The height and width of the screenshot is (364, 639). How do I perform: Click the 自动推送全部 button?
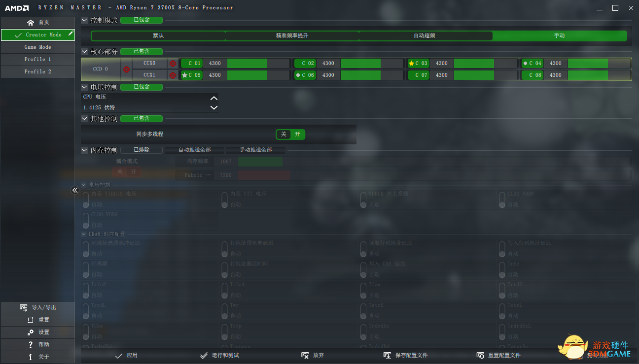point(194,150)
